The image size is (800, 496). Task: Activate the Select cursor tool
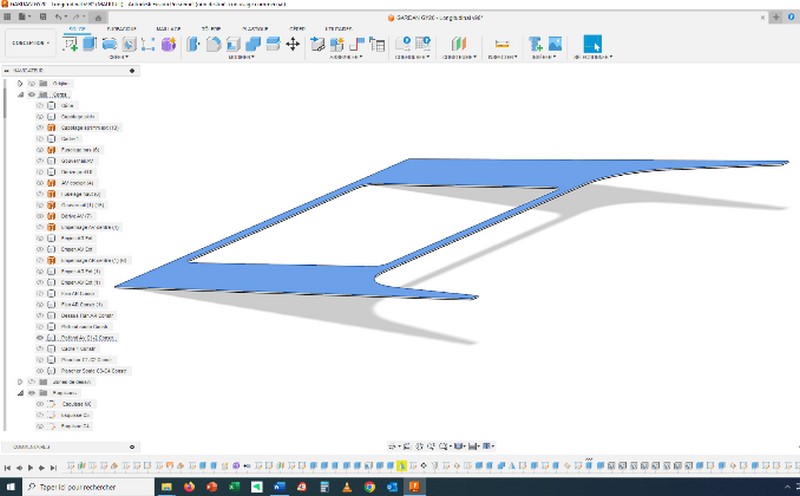592,43
